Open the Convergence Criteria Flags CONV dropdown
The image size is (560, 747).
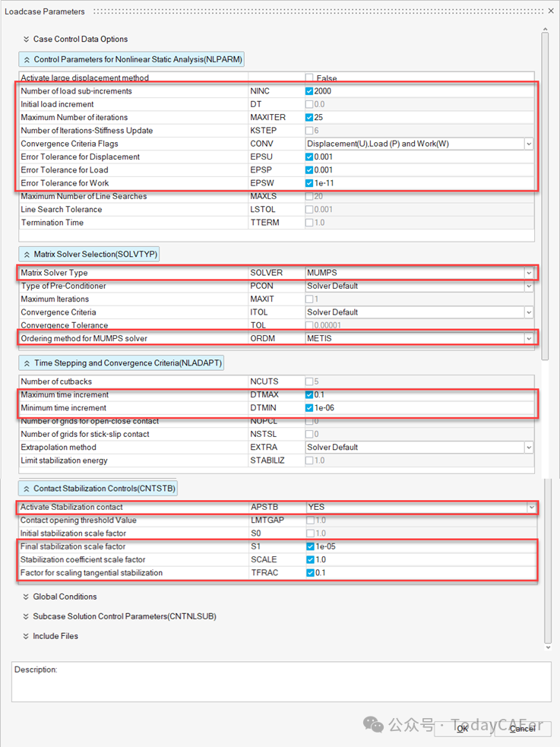pos(419,144)
